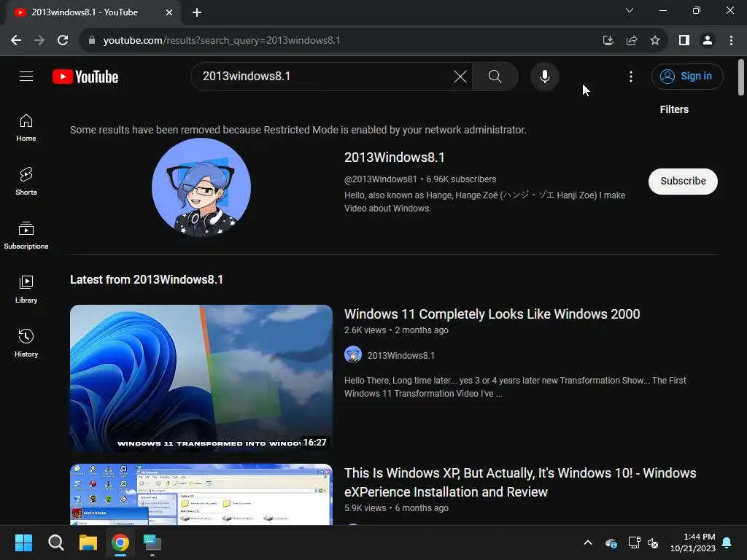747x560 pixels.
Task: Click the cloud sync tray icon
Action: click(x=611, y=542)
